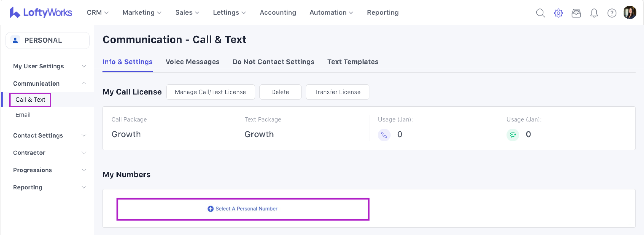Click the LoftyWorks logo

click(x=41, y=12)
